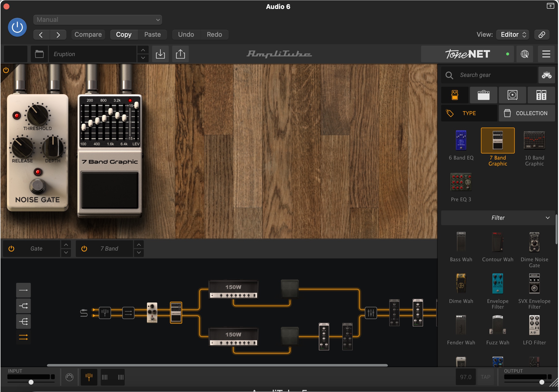Click the Noise Gate THRESHOLD knob
Image resolution: width=559 pixels, height=392 pixels.
[x=38, y=115]
